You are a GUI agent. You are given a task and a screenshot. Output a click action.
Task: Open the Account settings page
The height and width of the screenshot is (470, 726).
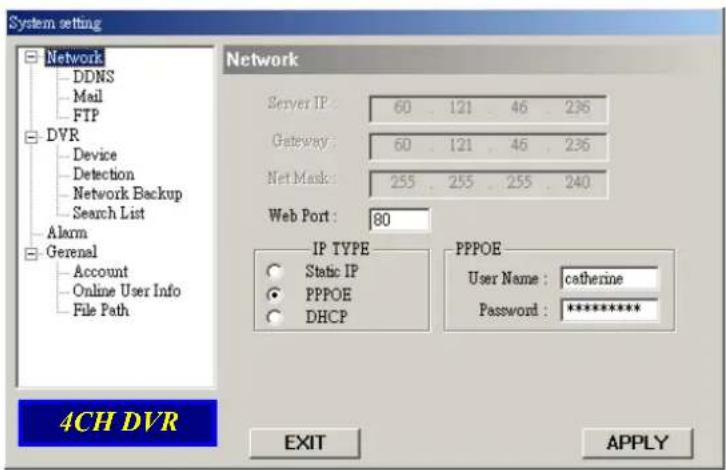100,271
